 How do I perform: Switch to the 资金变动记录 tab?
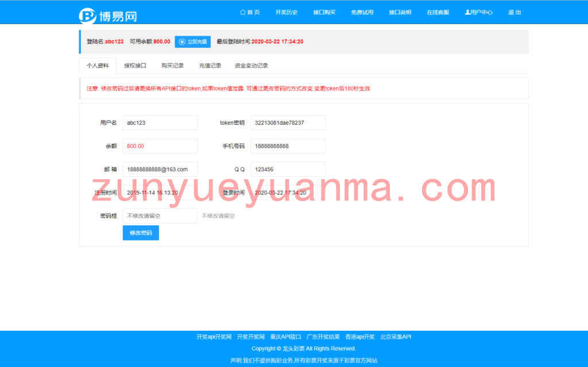click(252, 65)
